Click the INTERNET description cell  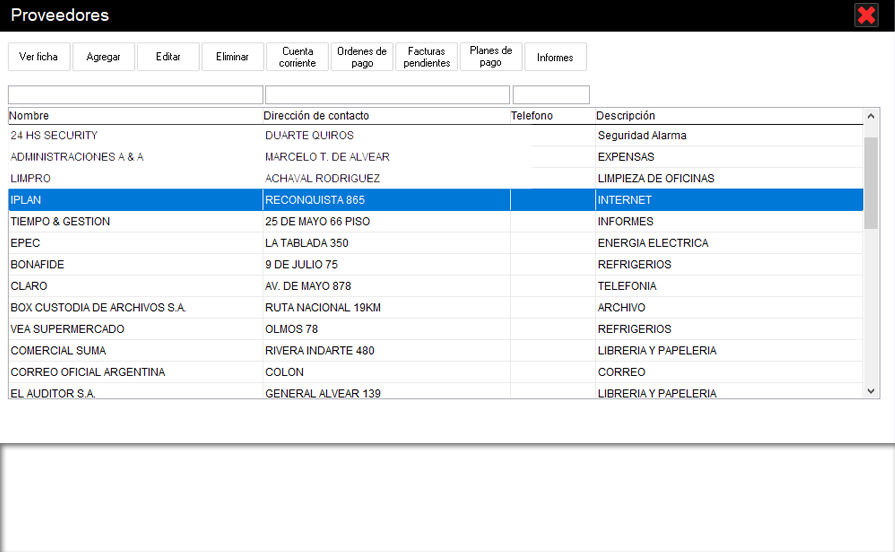pos(729,200)
